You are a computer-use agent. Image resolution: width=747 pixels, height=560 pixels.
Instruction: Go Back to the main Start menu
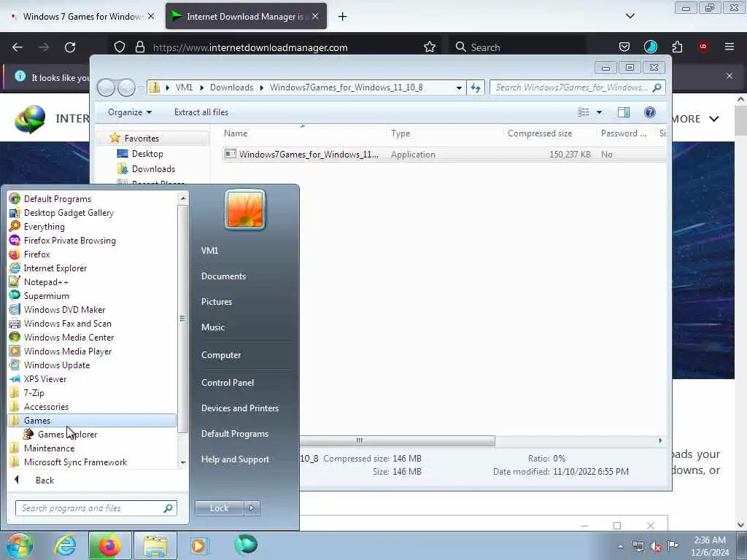[x=44, y=481]
